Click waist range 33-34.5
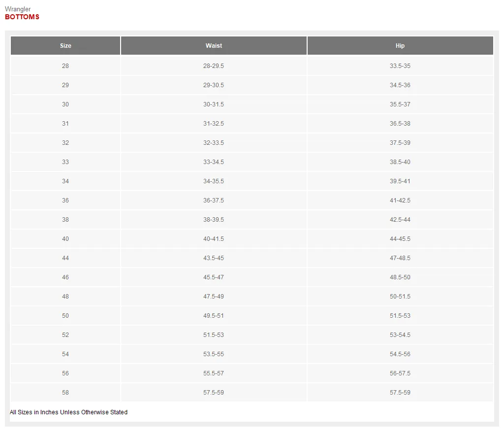The width and height of the screenshot is (504, 434). click(214, 162)
